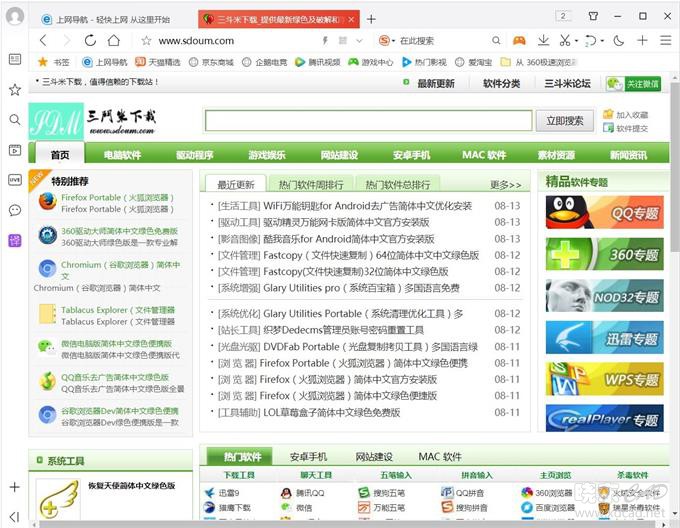Viewport: 680px width, 528px height.
Task: Select 热门软件总排行 tab
Action: 398,185
